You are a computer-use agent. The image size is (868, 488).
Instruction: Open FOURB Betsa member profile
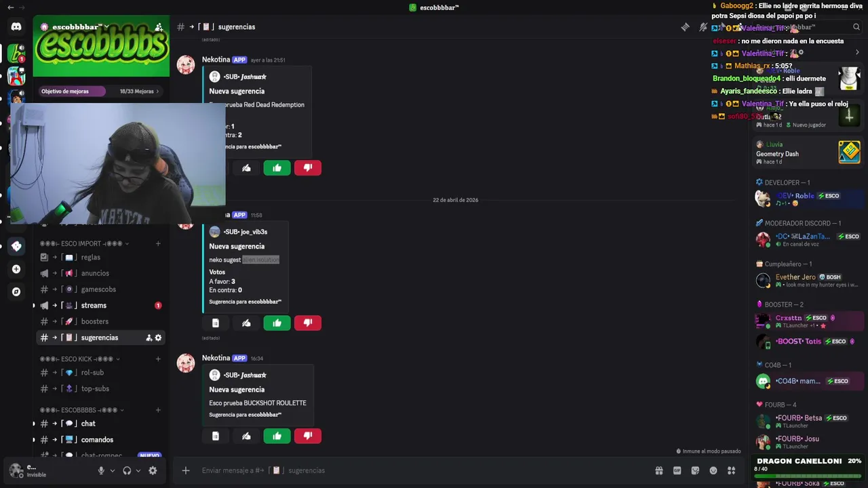[x=808, y=421]
